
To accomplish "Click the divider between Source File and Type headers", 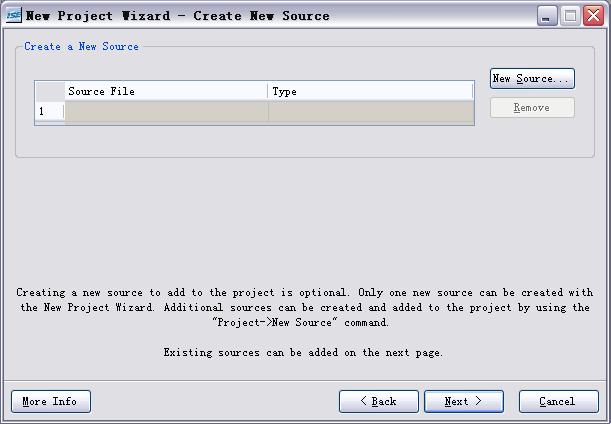I will coord(268,92).
